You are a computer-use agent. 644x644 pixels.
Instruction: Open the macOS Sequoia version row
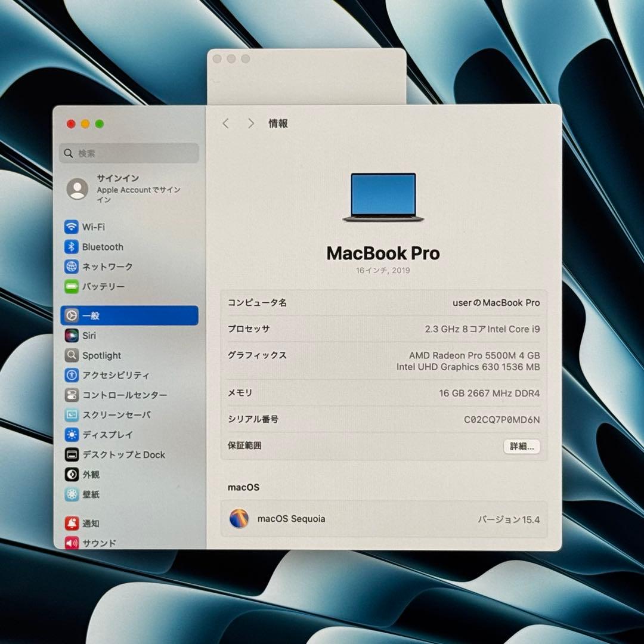point(382,519)
